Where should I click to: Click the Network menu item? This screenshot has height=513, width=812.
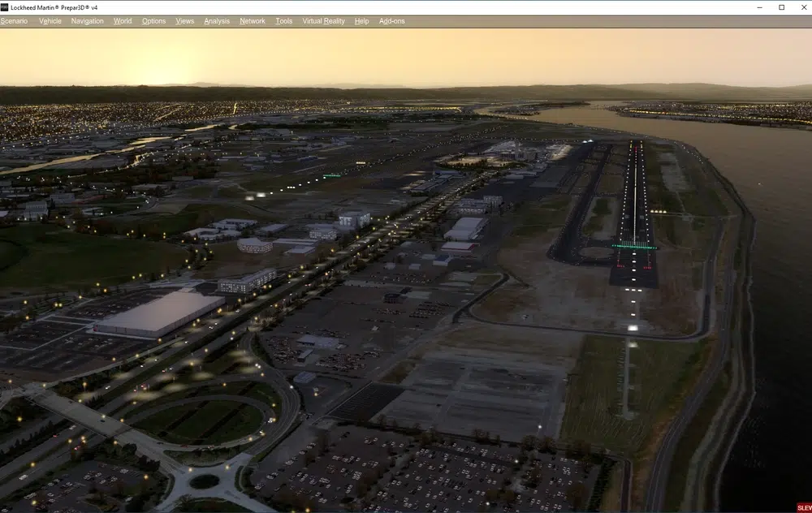click(x=252, y=21)
